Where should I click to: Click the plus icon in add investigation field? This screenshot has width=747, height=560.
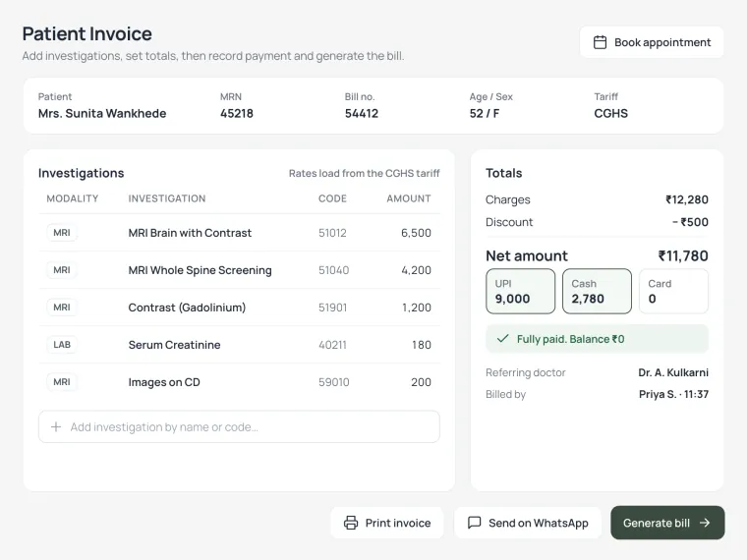(56, 426)
